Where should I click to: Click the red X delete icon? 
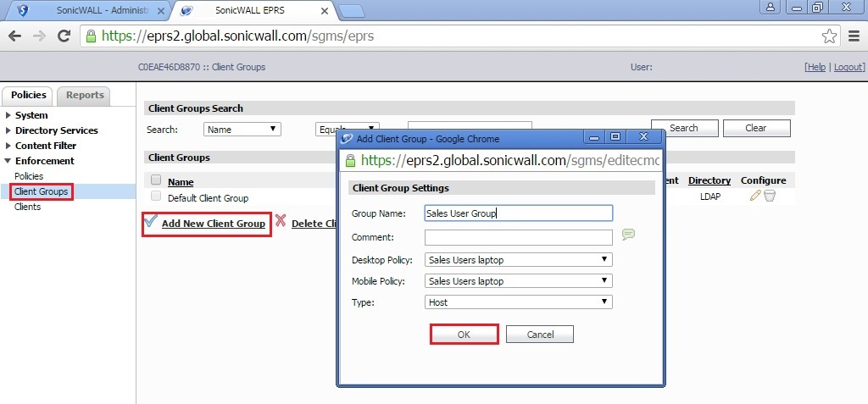pyautogui.click(x=281, y=222)
